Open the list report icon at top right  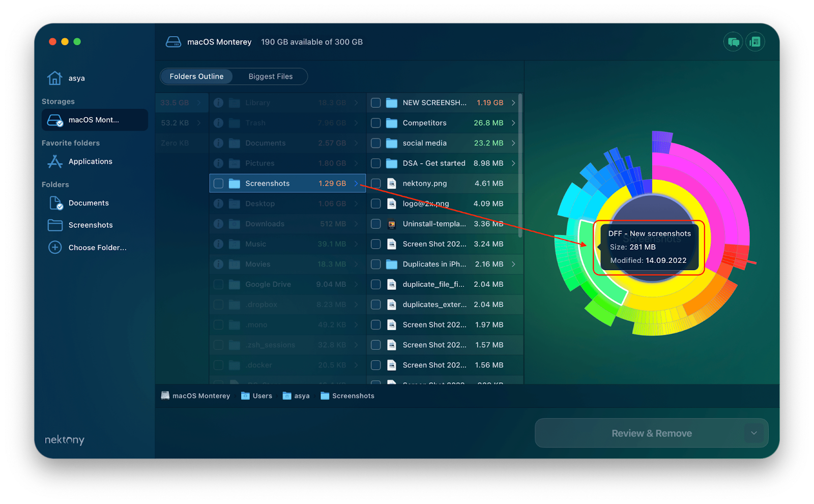(x=755, y=42)
